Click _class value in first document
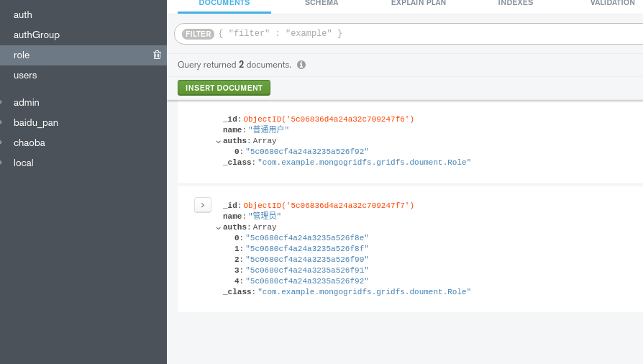Viewport: 643px width, 364px height. (x=364, y=162)
